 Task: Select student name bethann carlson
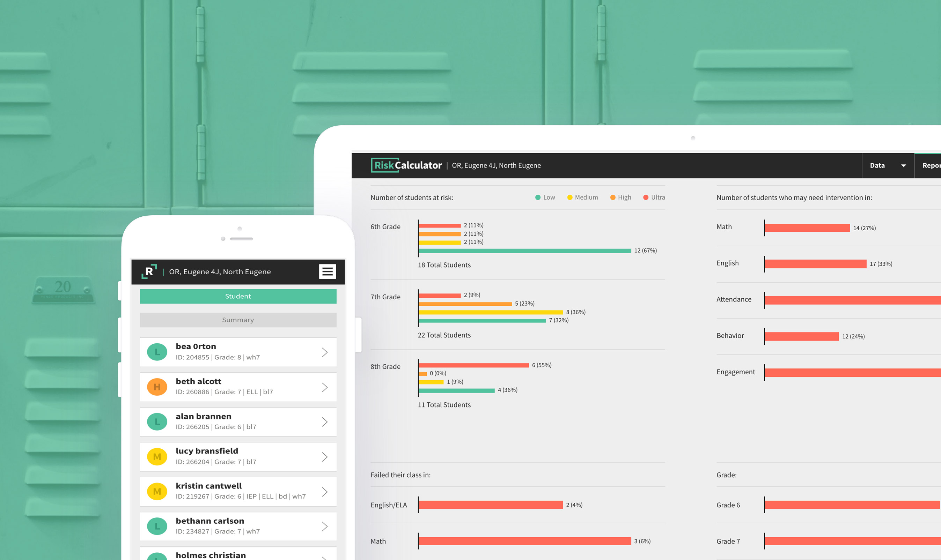(210, 521)
